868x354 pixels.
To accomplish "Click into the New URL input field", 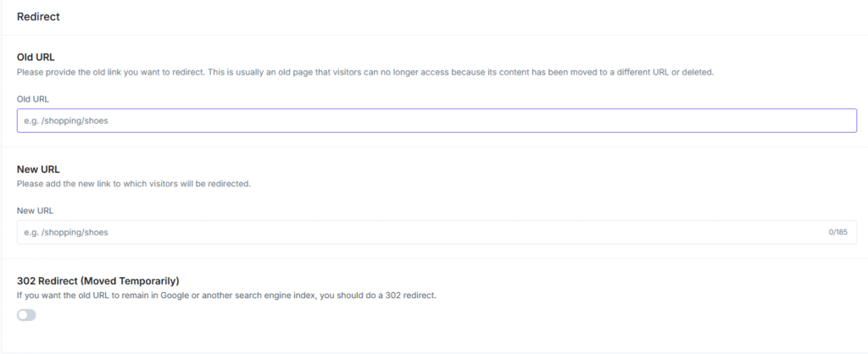I will [415, 232].
